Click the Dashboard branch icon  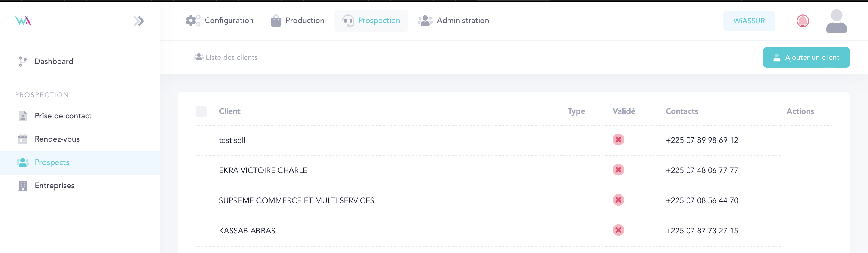click(23, 61)
